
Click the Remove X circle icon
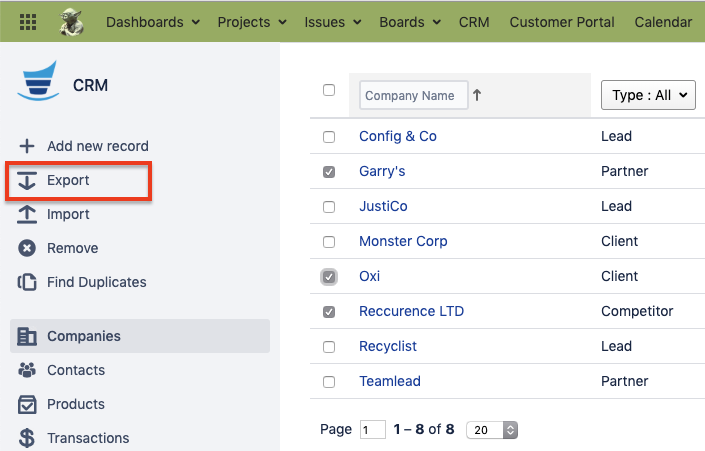pyautogui.click(x=27, y=248)
